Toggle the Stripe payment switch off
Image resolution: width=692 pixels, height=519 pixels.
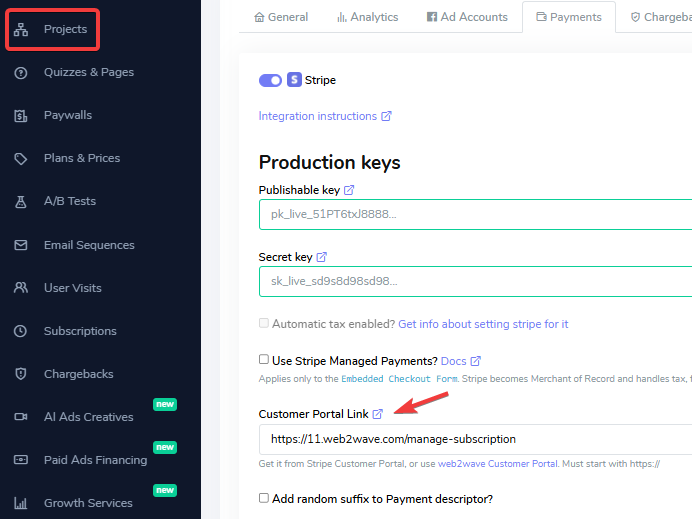click(270, 80)
